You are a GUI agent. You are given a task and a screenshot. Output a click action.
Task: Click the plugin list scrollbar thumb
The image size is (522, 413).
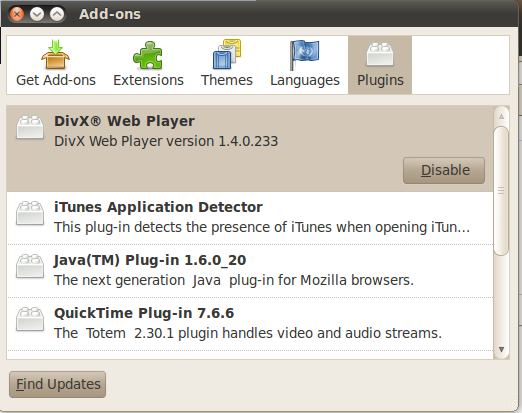click(x=501, y=191)
